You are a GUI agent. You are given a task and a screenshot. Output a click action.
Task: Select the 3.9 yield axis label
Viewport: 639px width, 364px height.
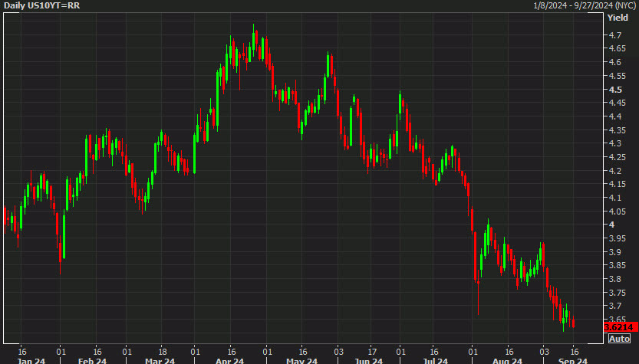615,252
